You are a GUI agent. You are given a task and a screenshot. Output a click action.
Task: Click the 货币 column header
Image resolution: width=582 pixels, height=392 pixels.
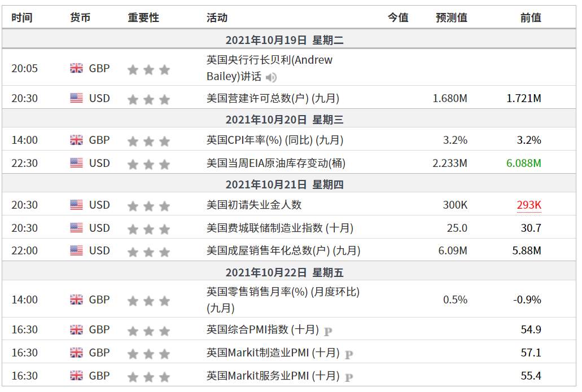(x=80, y=17)
